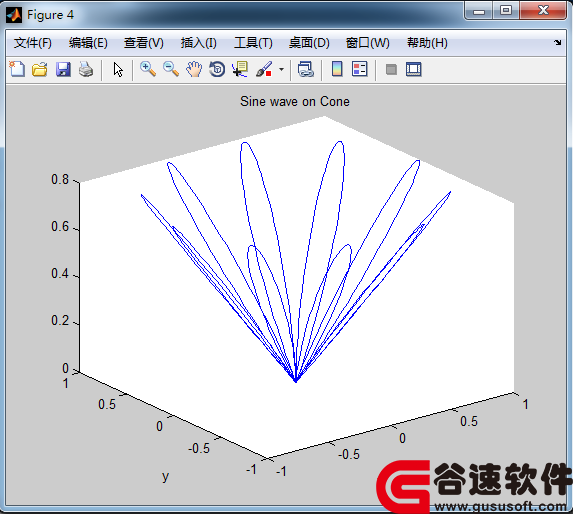Open file with the folder icon
This screenshot has height=514, width=573.
pos(39,69)
